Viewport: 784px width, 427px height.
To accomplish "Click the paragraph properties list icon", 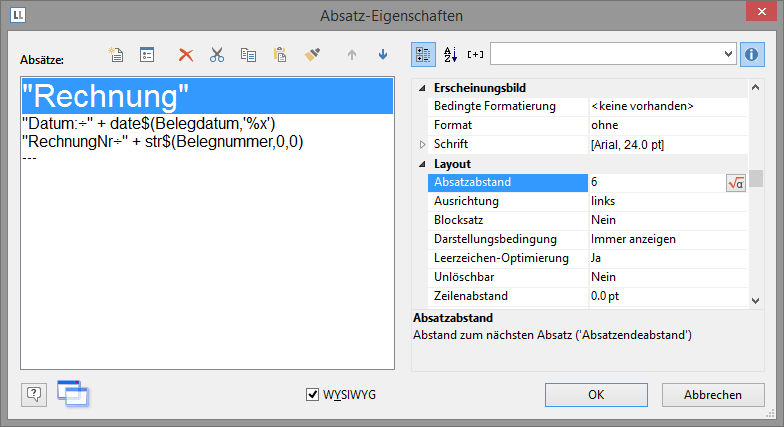I will click(146, 55).
